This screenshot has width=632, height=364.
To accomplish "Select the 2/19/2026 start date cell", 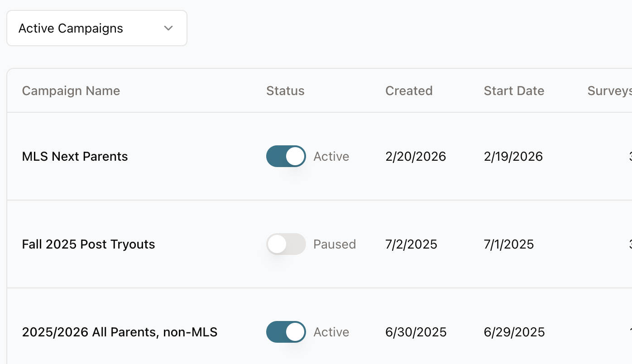I will 513,156.
